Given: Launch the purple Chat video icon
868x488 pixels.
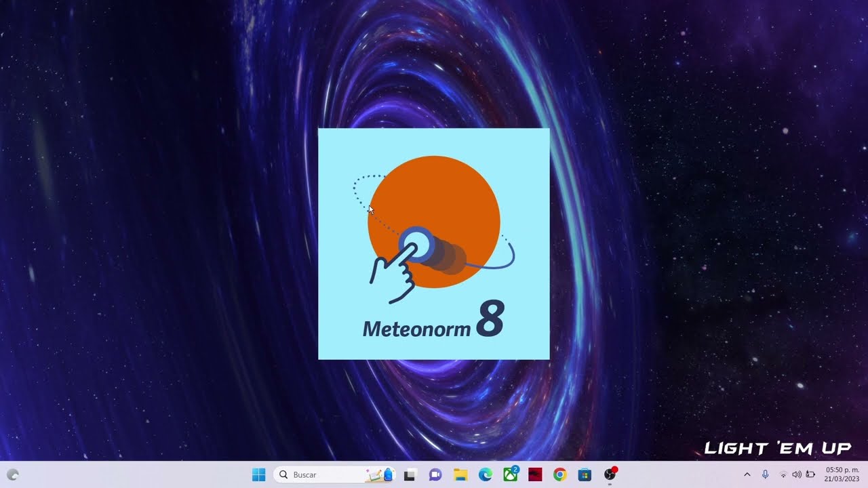Looking at the screenshot, I should [435, 475].
